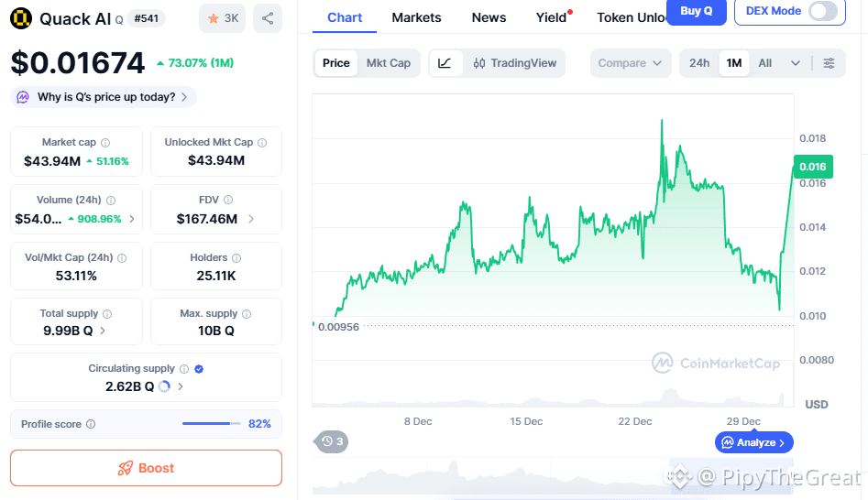Select the Mkt Cap chart toggle
Viewport: 868px width, 500px height.
(389, 63)
